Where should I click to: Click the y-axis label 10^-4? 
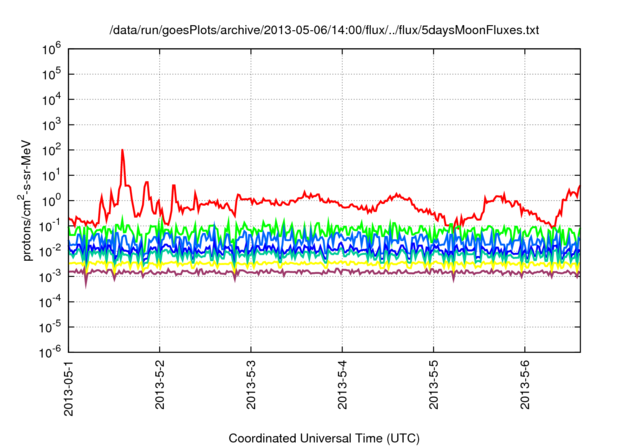[51, 302]
